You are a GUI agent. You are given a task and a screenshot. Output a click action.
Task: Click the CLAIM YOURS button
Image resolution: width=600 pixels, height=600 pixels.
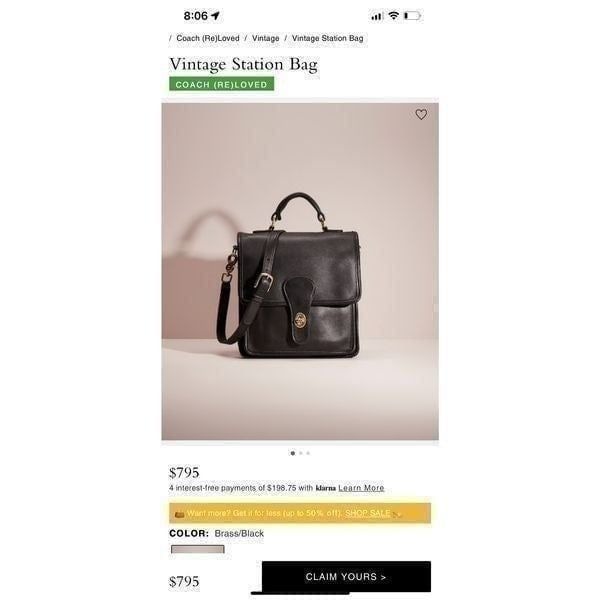346,577
